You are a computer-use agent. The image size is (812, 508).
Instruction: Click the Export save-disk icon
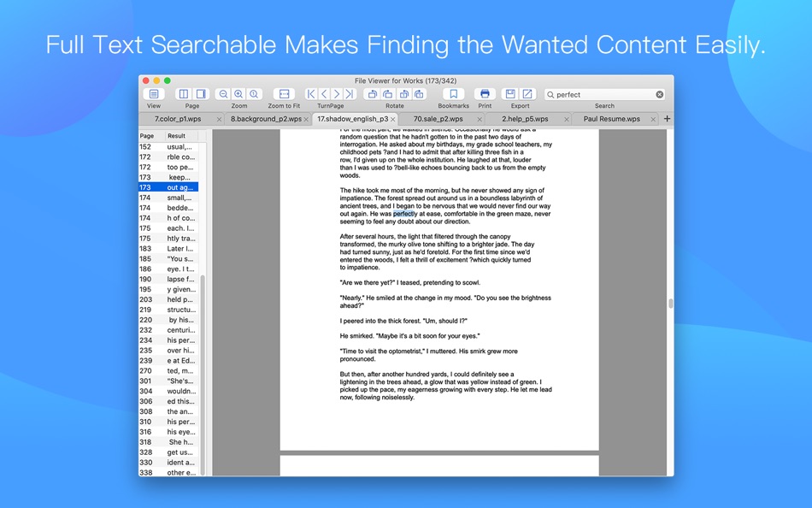pyautogui.click(x=510, y=94)
